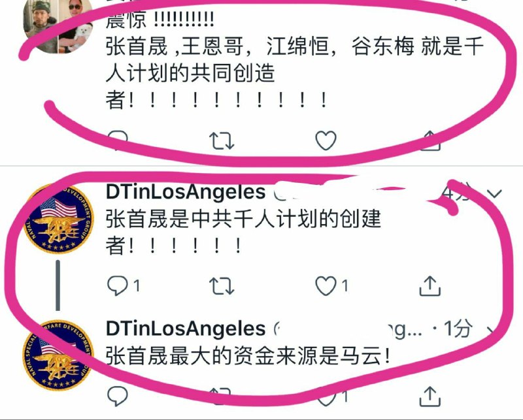Viewport: 523px width, 420px height.
Task: Open replies on 张首晟是中共千人计划 tweet
Action: (124, 285)
